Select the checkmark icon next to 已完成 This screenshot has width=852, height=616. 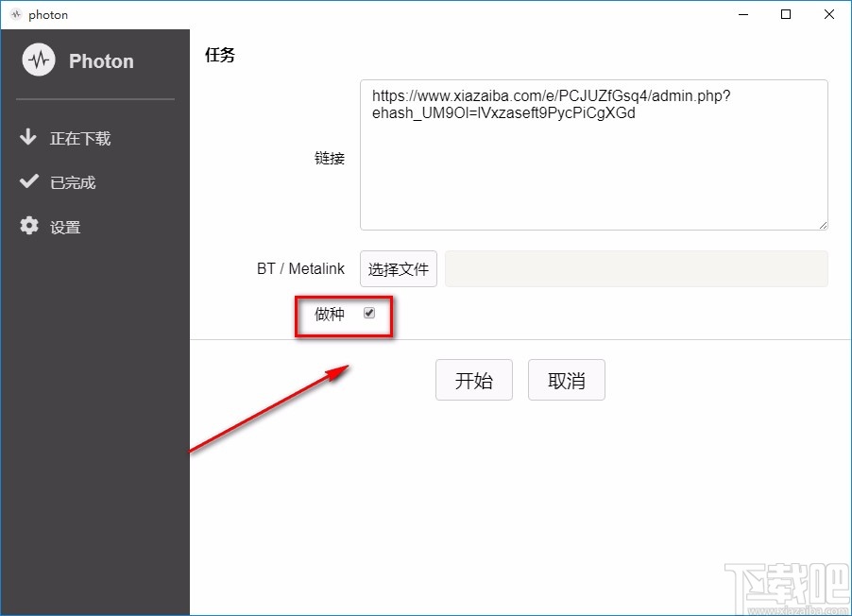pos(29,181)
